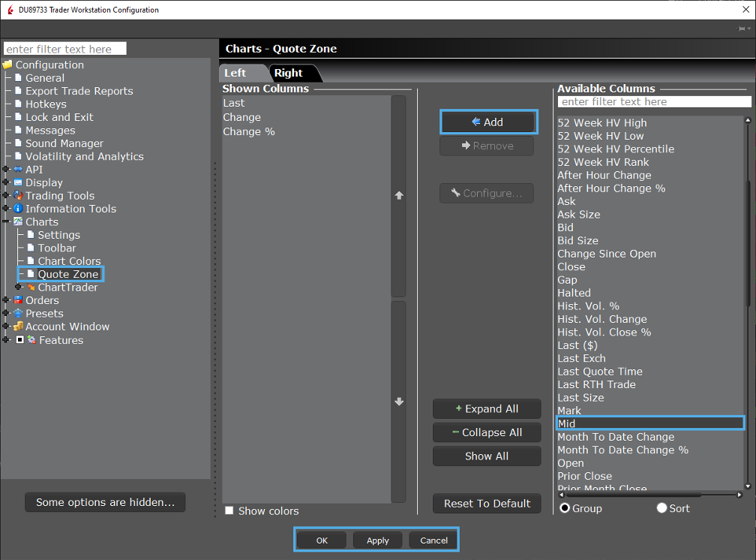Select Mid in Available Columns
Viewport: 756px width, 560px height.
(x=650, y=423)
